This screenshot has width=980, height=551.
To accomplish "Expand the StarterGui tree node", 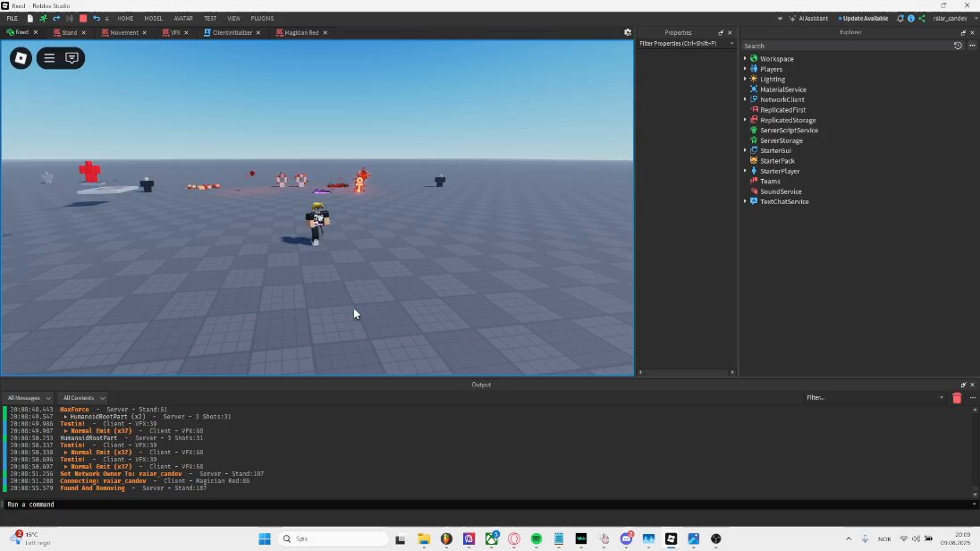I will point(745,151).
